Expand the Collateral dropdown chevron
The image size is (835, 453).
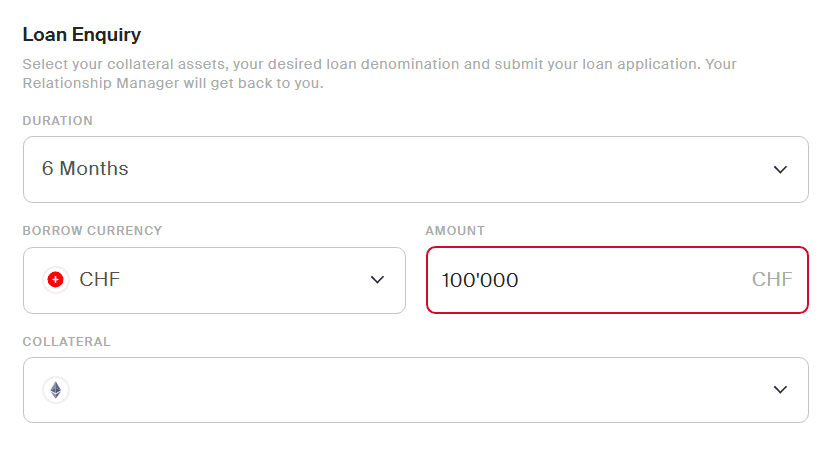781,390
